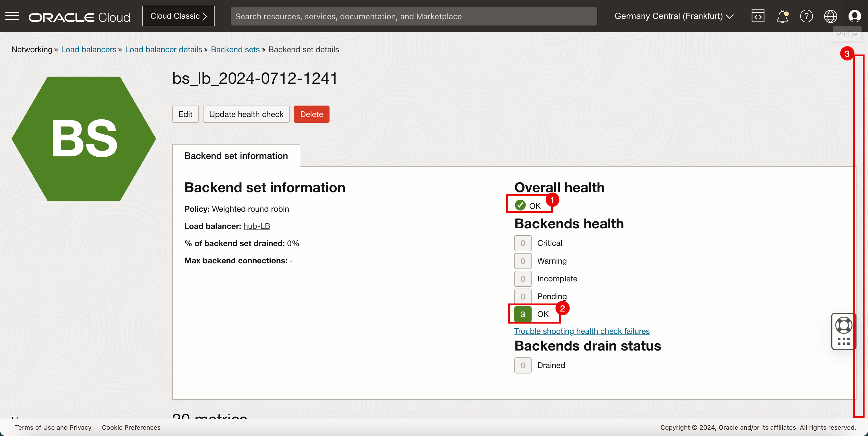The height and width of the screenshot is (436, 868).
Task: Open the hamburger navigation menu
Action: point(12,16)
